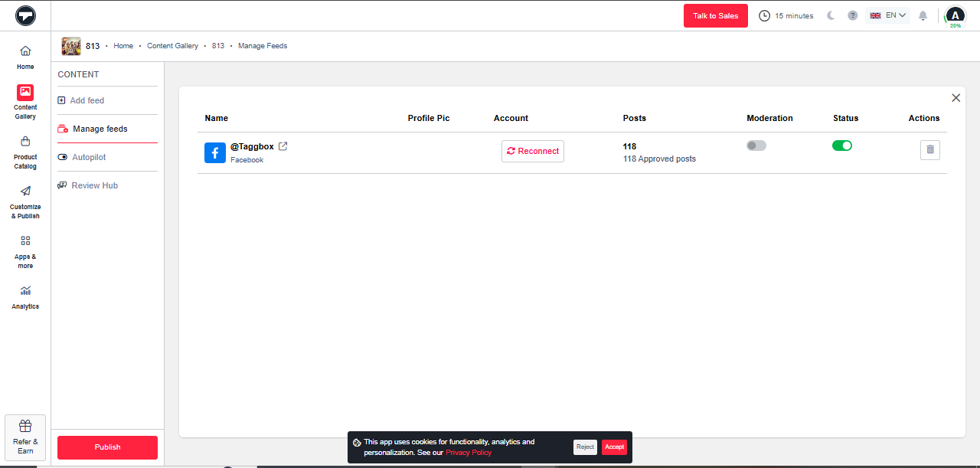The image size is (980, 468).
Task: Click the notifications bell icon
Action: tap(923, 15)
